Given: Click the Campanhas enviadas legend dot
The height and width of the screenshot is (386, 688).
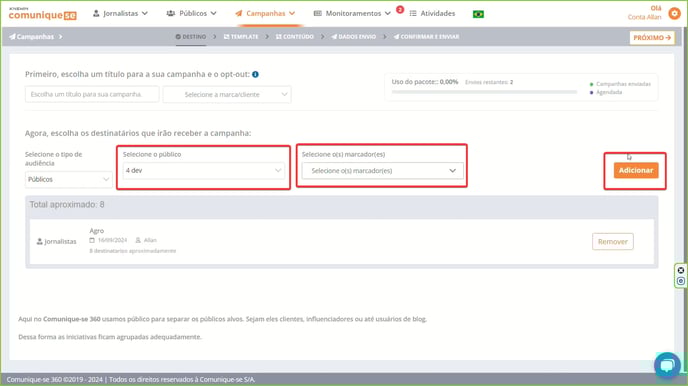Looking at the screenshot, I should pyautogui.click(x=591, y=84).
